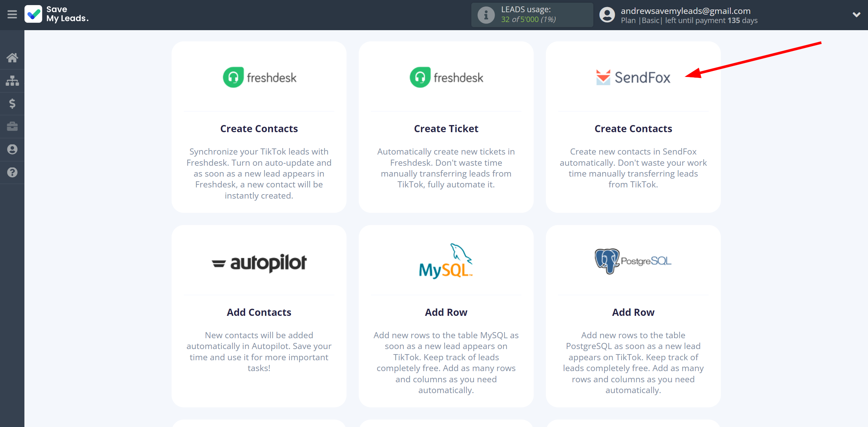
Task: Click Plan Basic payment days text
Action: tap(689, 21)
